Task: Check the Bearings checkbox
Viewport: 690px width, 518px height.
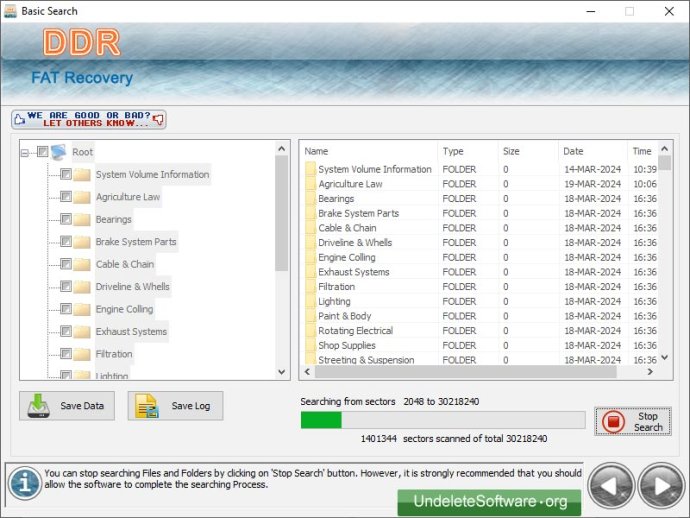Action: click(66, 219)
